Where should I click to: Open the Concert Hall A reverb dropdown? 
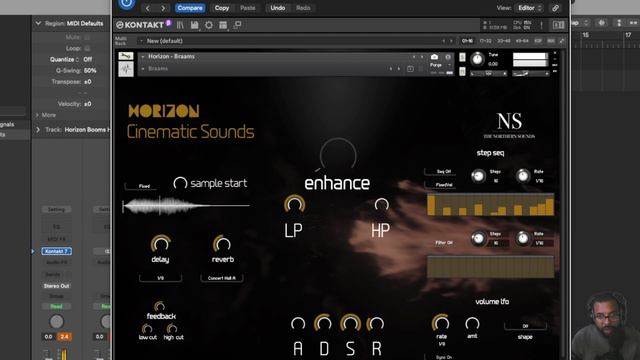[x=222, y=278]
